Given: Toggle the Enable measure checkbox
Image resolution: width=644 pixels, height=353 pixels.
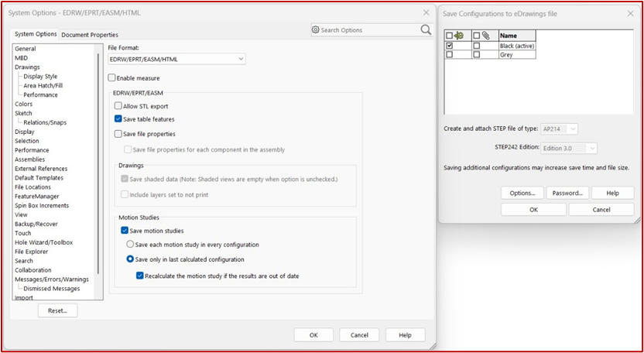Looking at the screenshot, I should tap(112, 77).
